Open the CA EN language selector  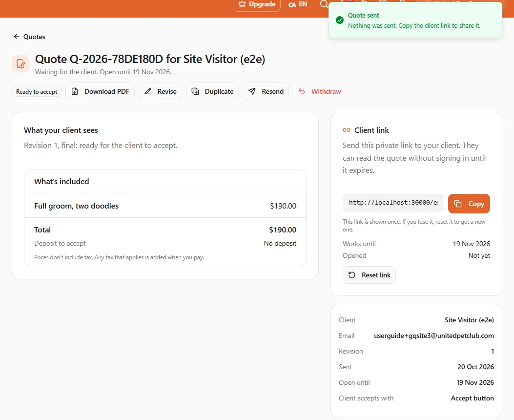click(298, 4)
